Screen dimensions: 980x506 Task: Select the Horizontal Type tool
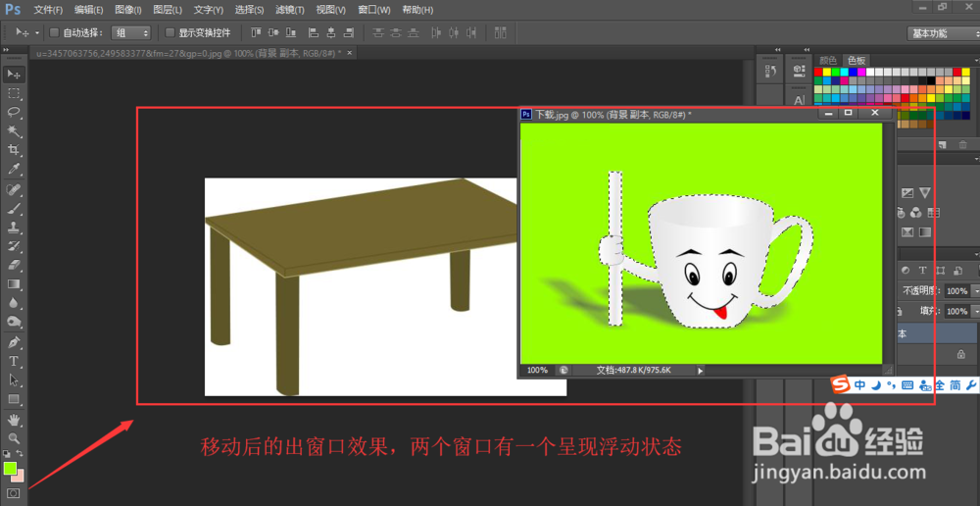14,361
